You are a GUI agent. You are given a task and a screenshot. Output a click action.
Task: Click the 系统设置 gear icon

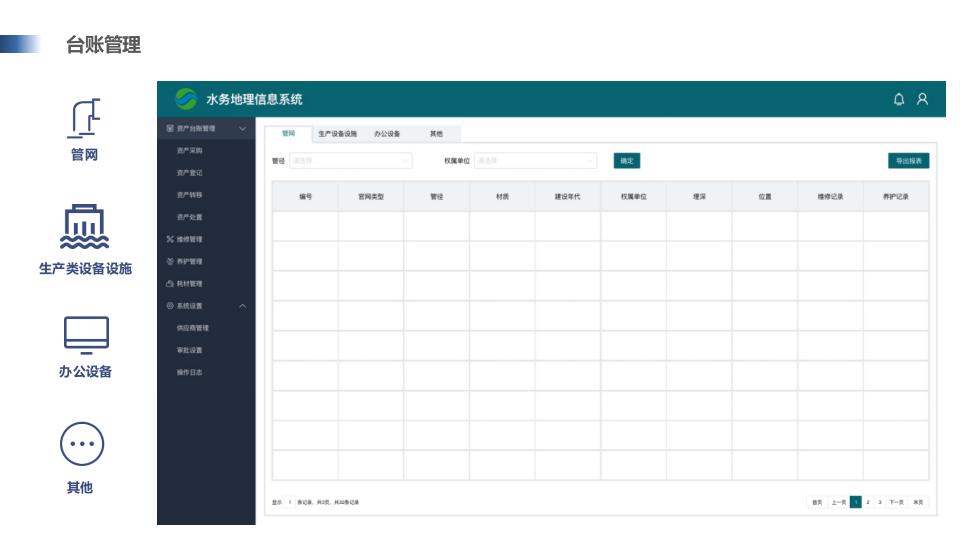click(170, 306)
